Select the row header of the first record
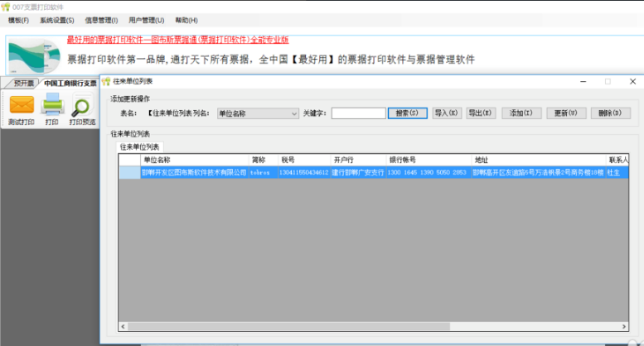The width and height of the screenshot is (644, 346). tap(129, 173)
